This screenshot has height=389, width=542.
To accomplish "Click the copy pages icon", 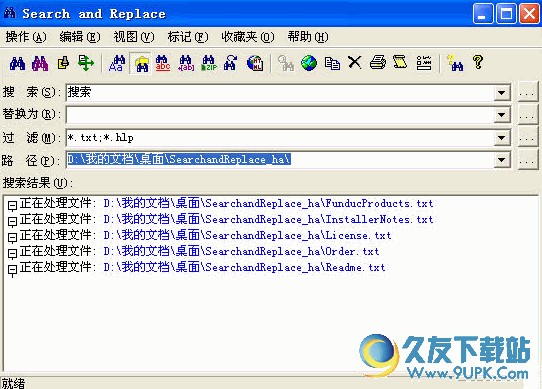I will click(x=332, y=63).
